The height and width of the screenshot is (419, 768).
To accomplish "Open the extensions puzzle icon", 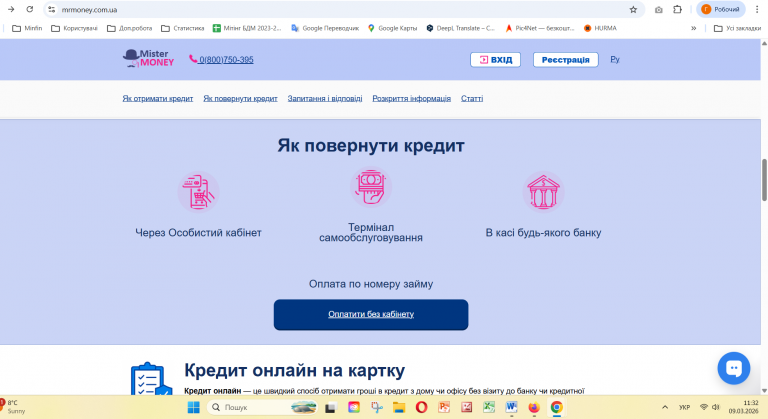I will (677, 9).
